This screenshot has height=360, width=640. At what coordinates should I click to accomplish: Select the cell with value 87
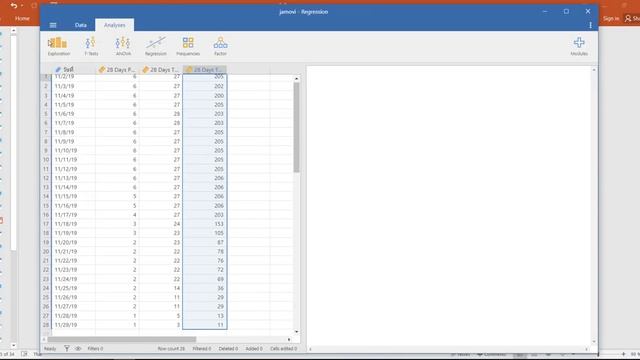point(204,242)
